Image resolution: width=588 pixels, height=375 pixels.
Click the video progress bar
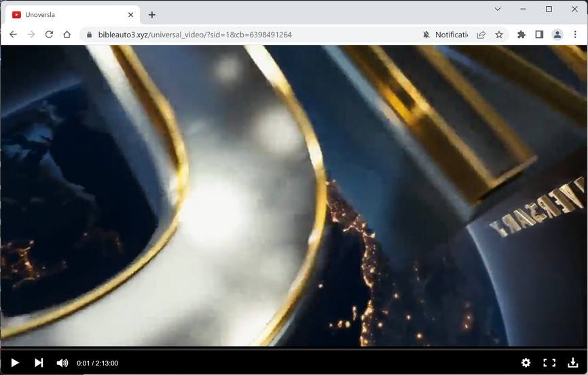click(x=294, y=349)
